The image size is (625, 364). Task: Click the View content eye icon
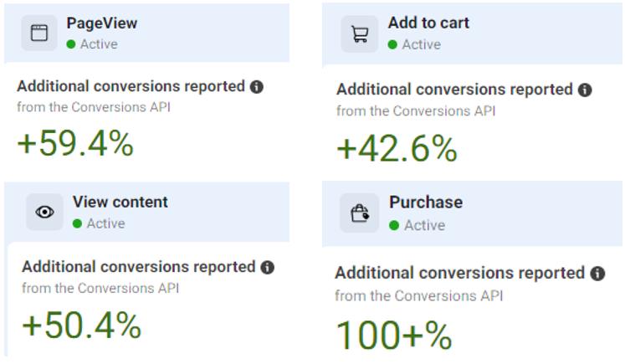[x=44, y=212]
